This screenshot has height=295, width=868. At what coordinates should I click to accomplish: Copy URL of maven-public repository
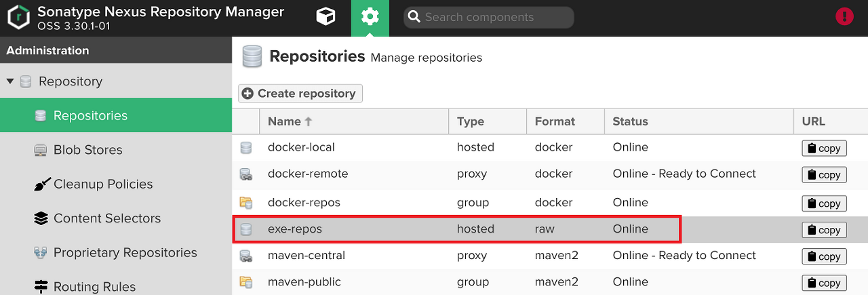click(x=824, y=283)
